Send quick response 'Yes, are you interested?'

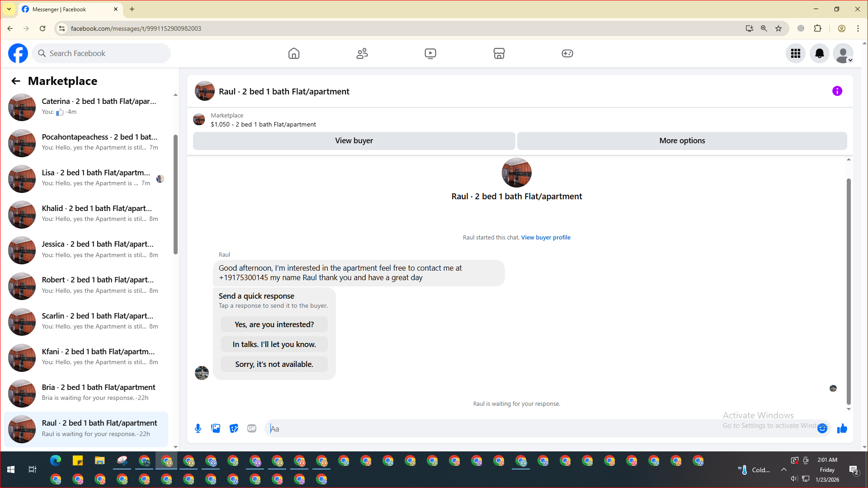pos(274,324)
